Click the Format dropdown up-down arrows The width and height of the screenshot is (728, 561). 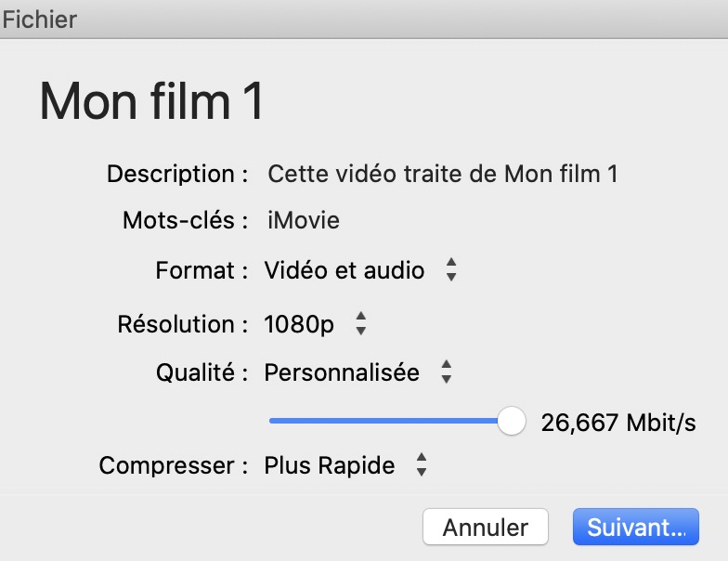[x=451, y=270]
